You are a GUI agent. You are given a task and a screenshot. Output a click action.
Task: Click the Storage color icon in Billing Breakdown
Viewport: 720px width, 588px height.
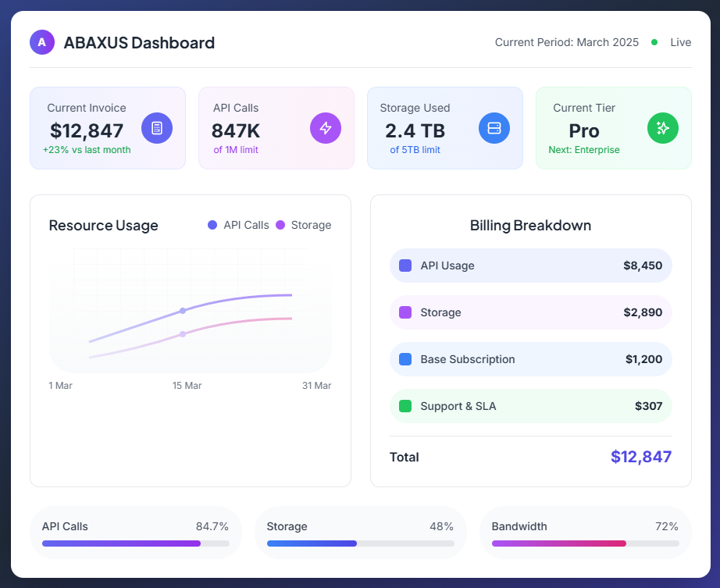tap(405, 312)
